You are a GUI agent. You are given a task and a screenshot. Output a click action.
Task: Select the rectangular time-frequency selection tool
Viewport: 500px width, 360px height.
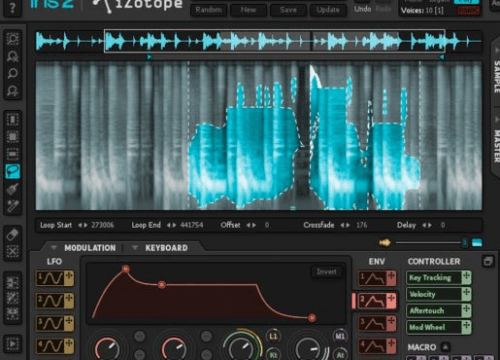point(13,137)
